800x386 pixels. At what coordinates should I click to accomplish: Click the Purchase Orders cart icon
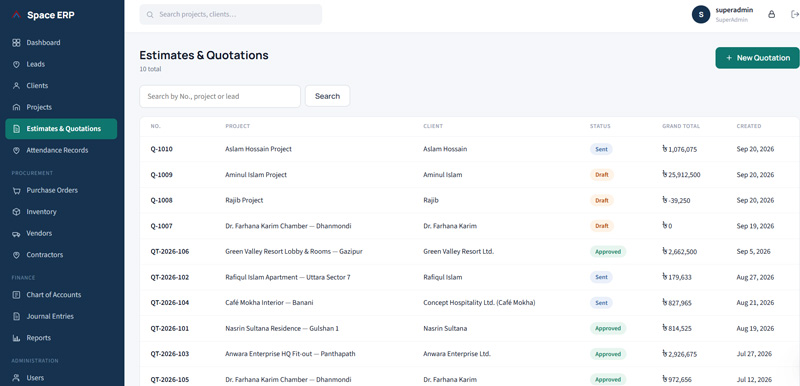(16, 190)
